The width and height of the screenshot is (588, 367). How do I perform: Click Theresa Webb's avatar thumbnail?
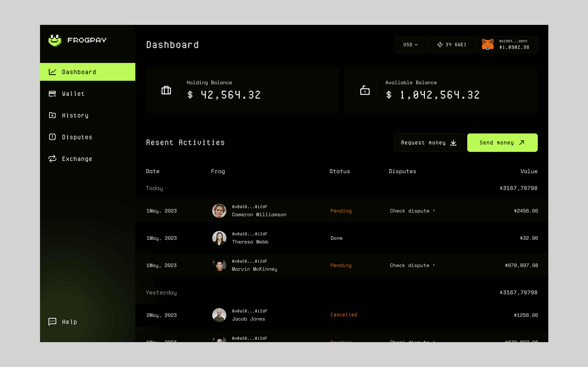click(x=219, y=238)
